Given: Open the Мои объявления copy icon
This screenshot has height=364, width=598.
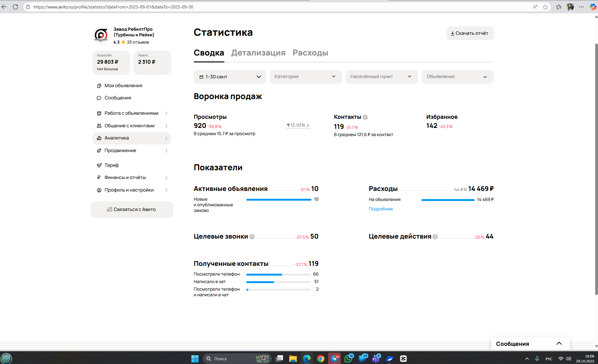Looking at the screenshot, I should pos(99,86).
